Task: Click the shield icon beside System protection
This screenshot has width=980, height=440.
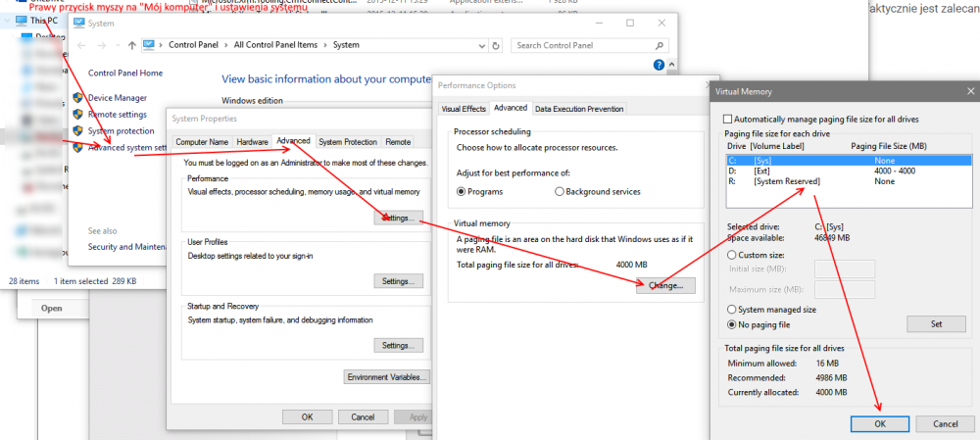Action: (77, 130)
